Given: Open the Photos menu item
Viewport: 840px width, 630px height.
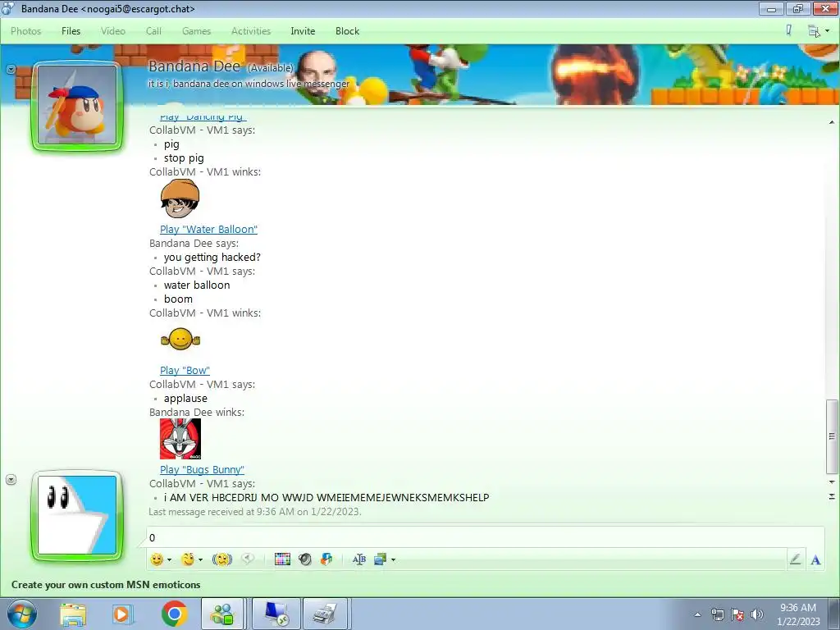Looking at the screenshot, I should pyautogui.click(x=25, y=31).
